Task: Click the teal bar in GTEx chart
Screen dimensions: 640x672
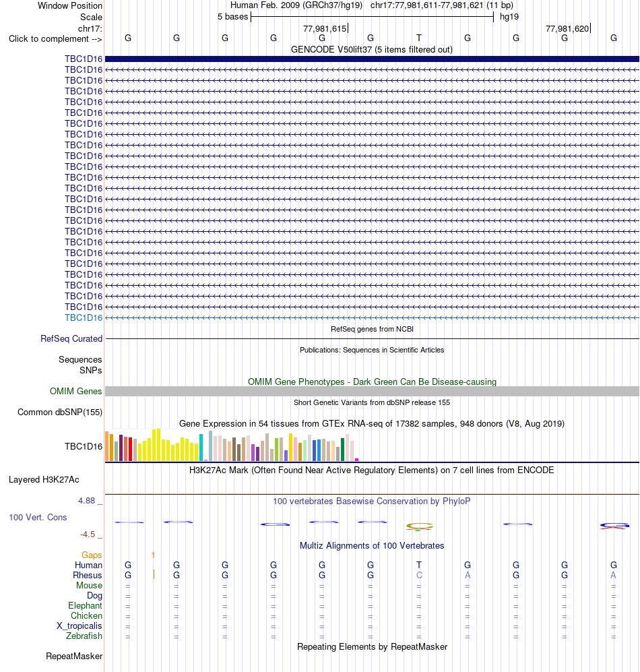Action: point(201,448)
